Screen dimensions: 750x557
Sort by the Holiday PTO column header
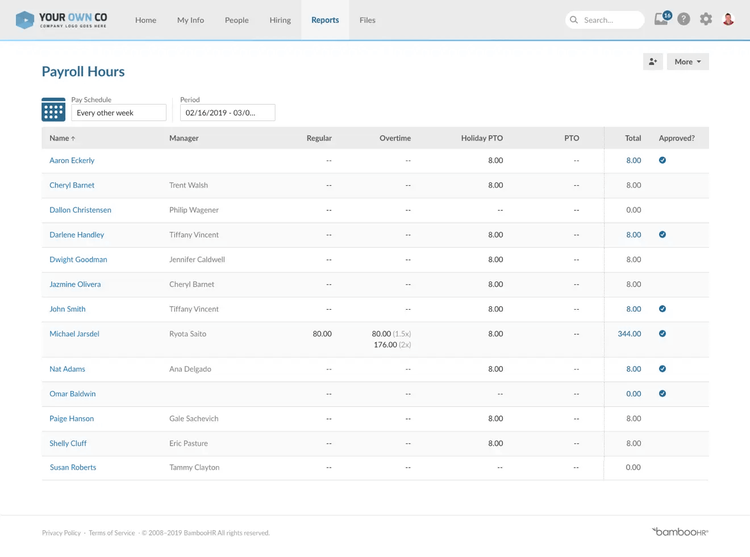tap(482, 138)
